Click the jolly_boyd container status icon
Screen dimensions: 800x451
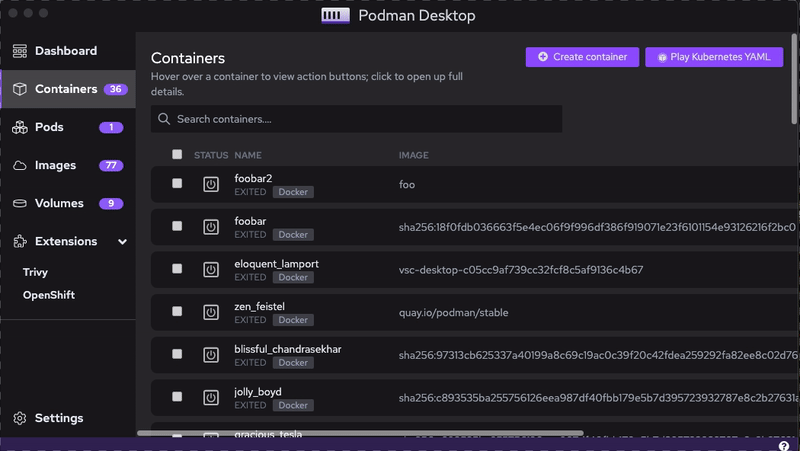pos(210,397)
